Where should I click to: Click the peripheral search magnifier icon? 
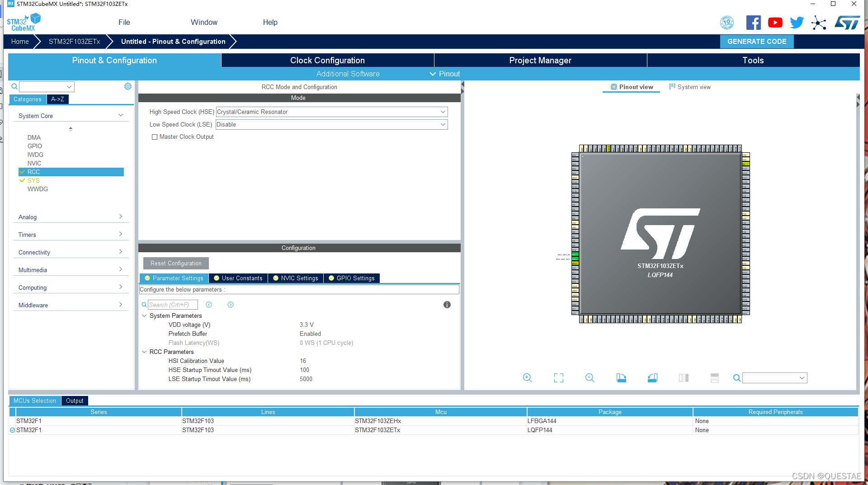14,86
